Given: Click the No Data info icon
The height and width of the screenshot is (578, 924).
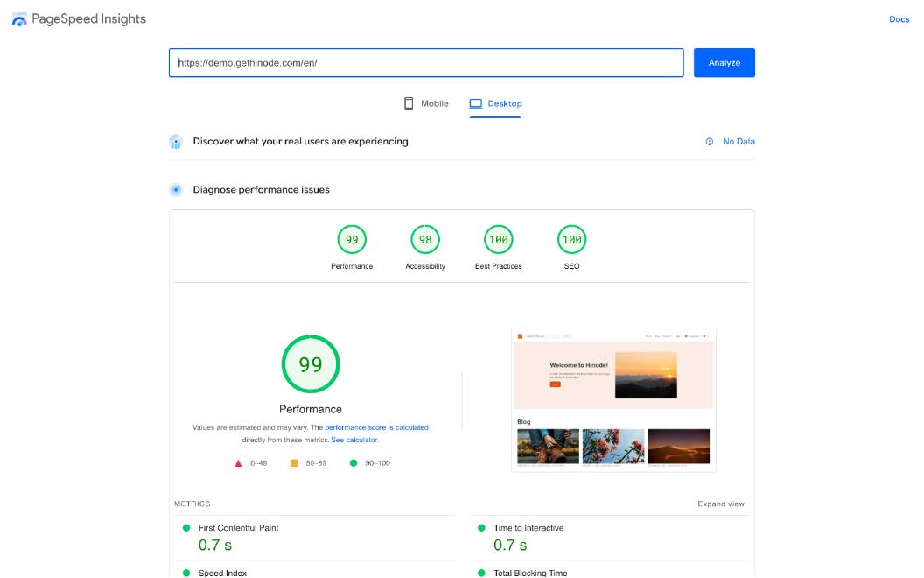Looking at the screenshot, I should (710, 142).
